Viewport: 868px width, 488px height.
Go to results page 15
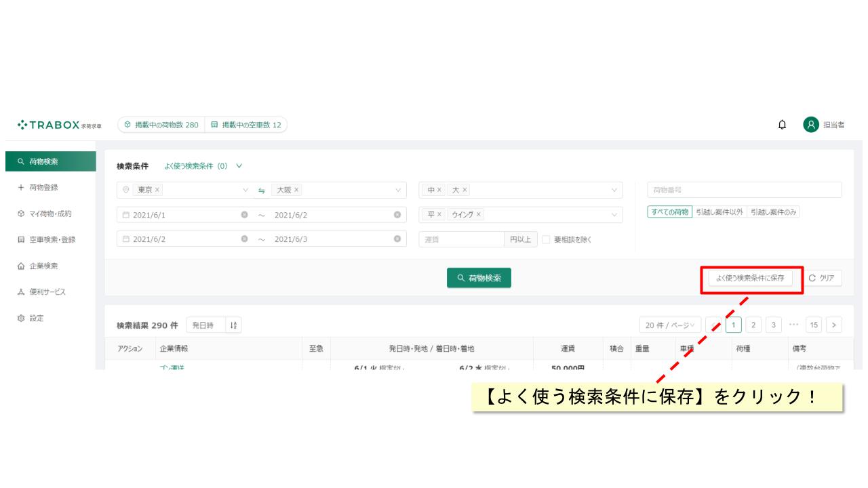(814, 325)
